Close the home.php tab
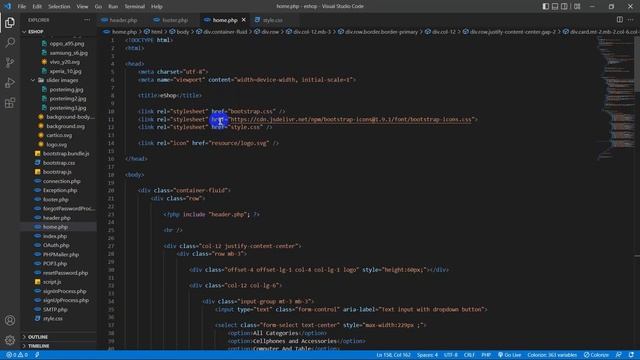Image resolution: width=640 pixels, height=360 pixels. pos(244,20)
